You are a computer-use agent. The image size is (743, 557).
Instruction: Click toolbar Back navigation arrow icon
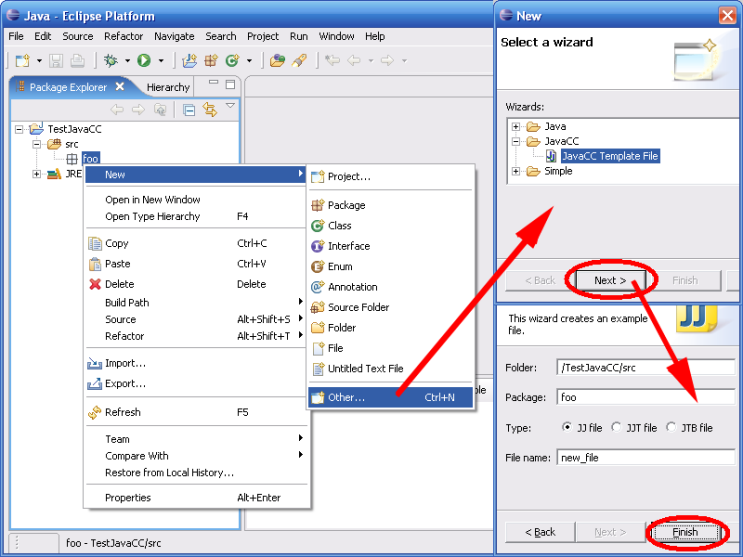(x=354, y=61)
